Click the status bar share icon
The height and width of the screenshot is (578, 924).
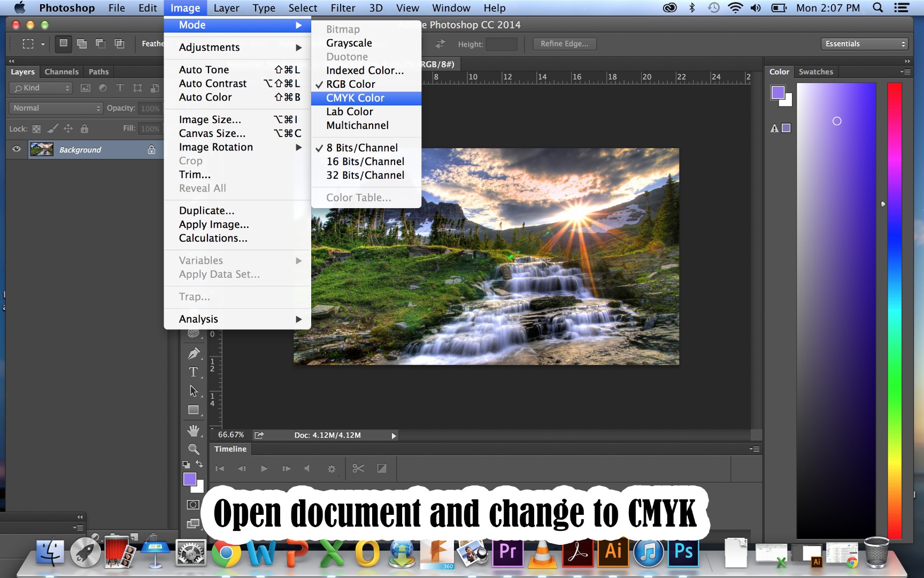259,435
